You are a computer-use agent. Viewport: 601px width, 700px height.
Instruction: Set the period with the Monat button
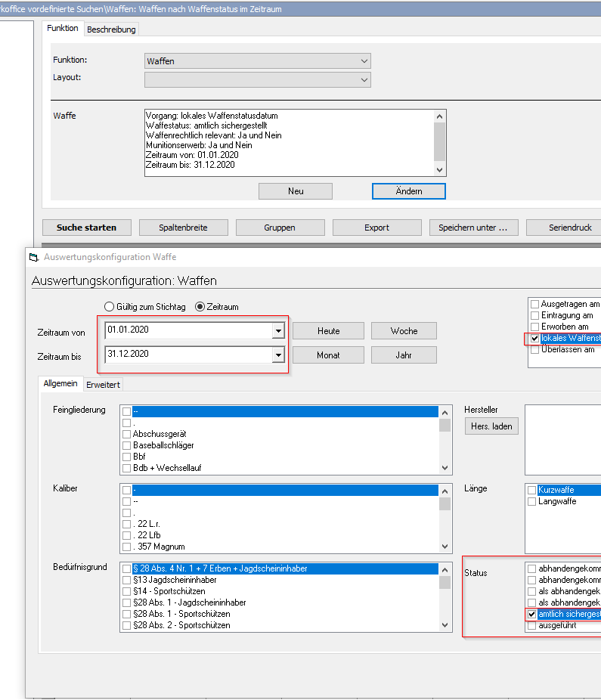(328, 355)
